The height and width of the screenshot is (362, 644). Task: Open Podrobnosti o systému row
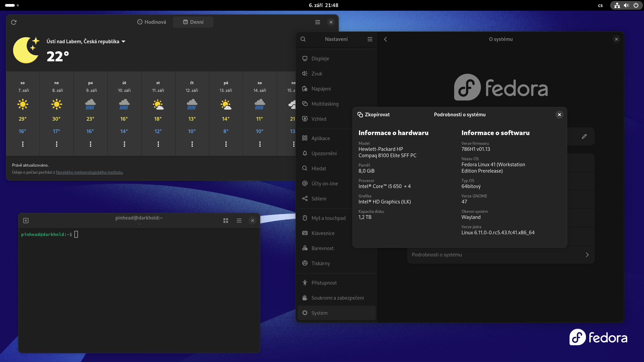pyautogui.click(x=500, y=255)
